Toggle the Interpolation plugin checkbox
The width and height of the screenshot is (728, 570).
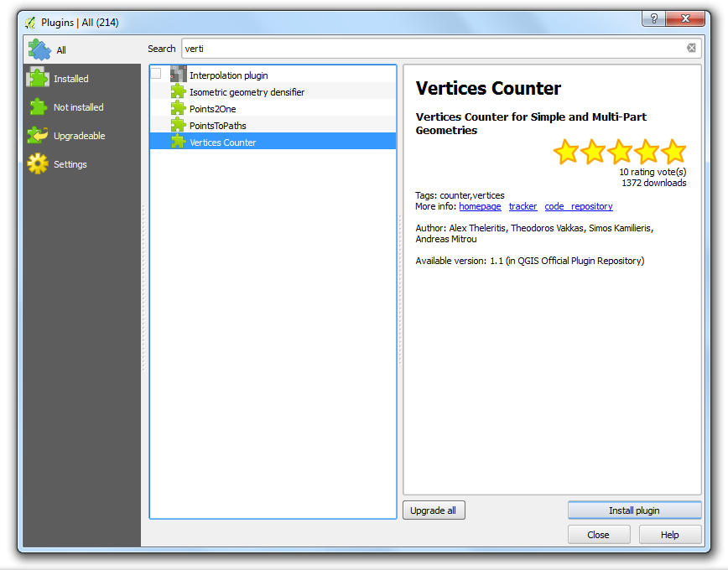pyautogui.click(x=156, y=73)
